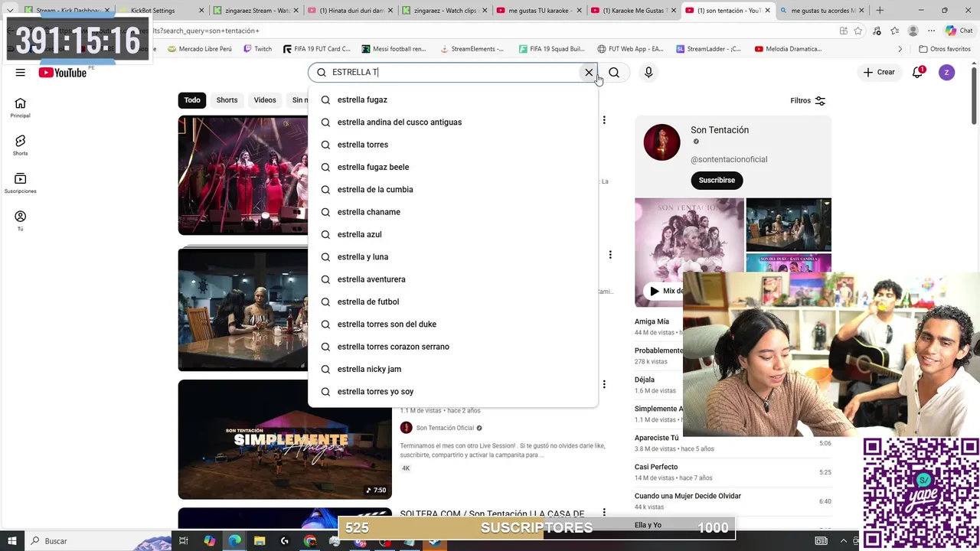Click in the search input field
Screen dimensions: 980x551
tap(452, 73)
